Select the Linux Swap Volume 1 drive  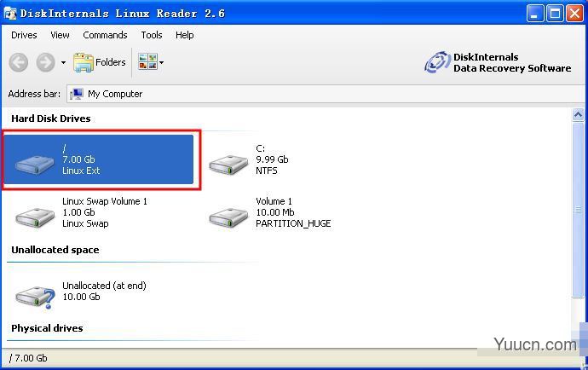click(x=81, y=213)
